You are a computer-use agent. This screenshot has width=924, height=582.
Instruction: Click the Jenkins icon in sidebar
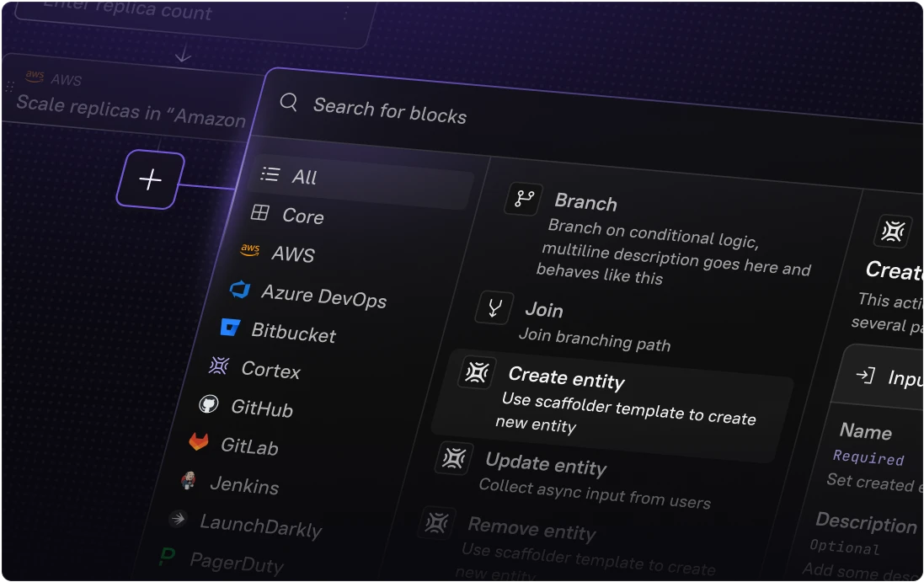189,480
